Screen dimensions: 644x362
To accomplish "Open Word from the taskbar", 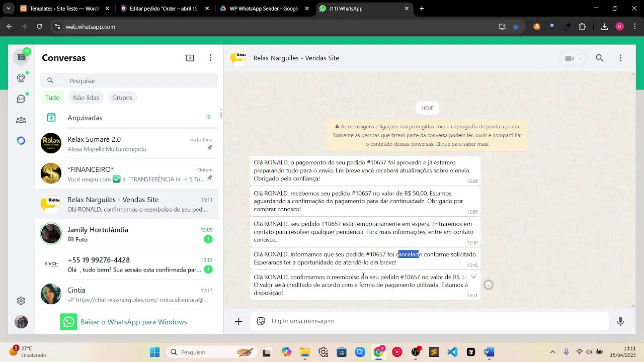I will (489, 352).
